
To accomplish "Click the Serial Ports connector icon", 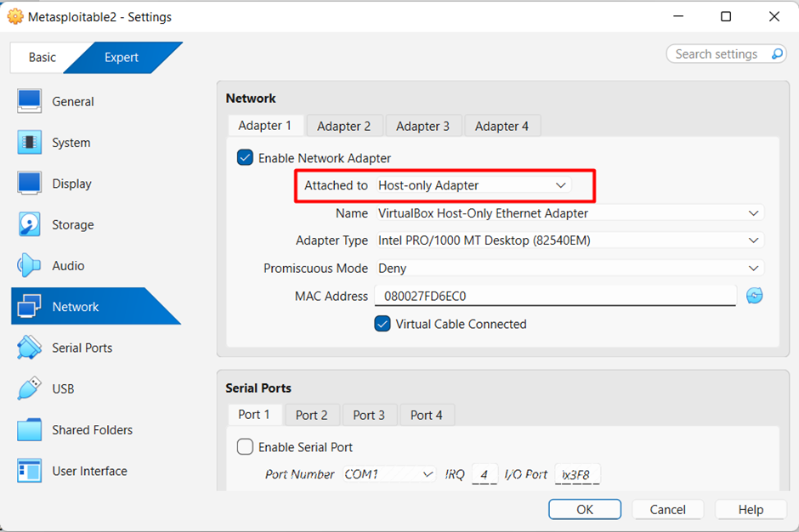I will click(x=29, y=348).
